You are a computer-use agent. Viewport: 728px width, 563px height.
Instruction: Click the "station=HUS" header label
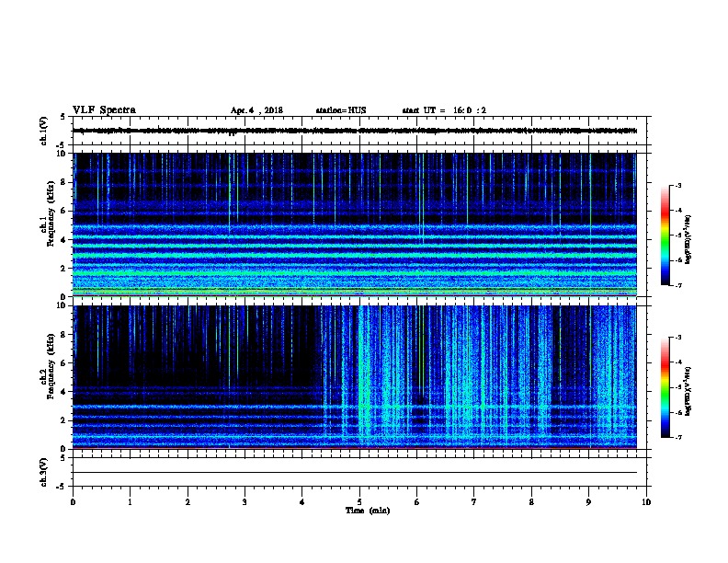341,110
